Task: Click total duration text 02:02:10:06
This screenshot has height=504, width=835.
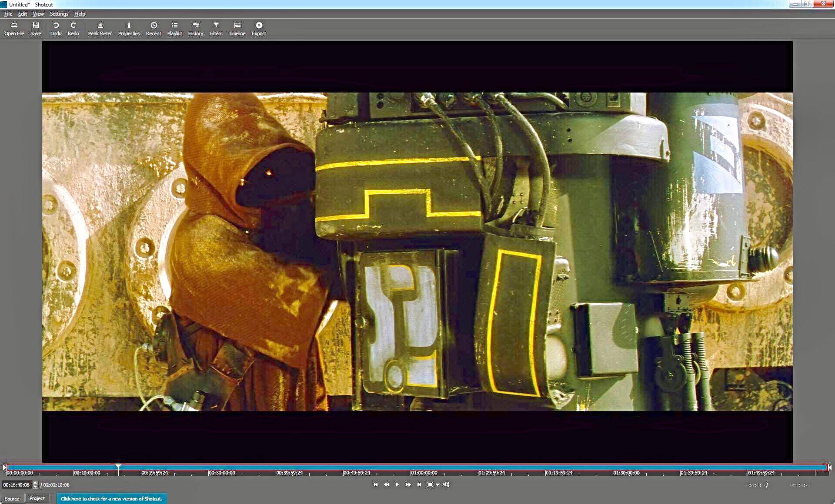Action: coord(56,485)
